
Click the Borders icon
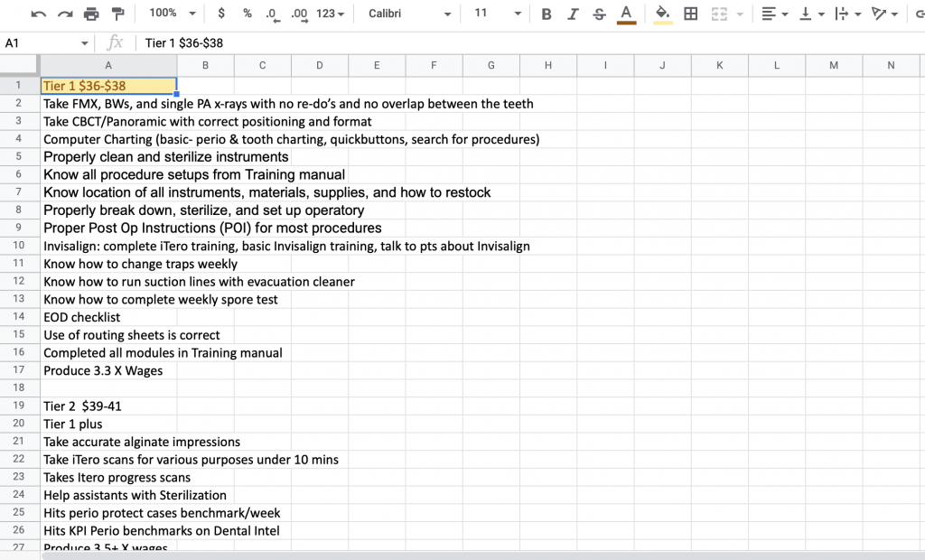coord(690,14)
